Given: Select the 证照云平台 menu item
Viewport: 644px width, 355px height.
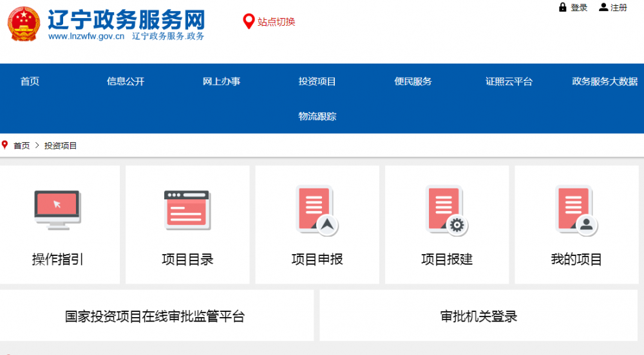Looking at the screenshot, I should (509, 82).
